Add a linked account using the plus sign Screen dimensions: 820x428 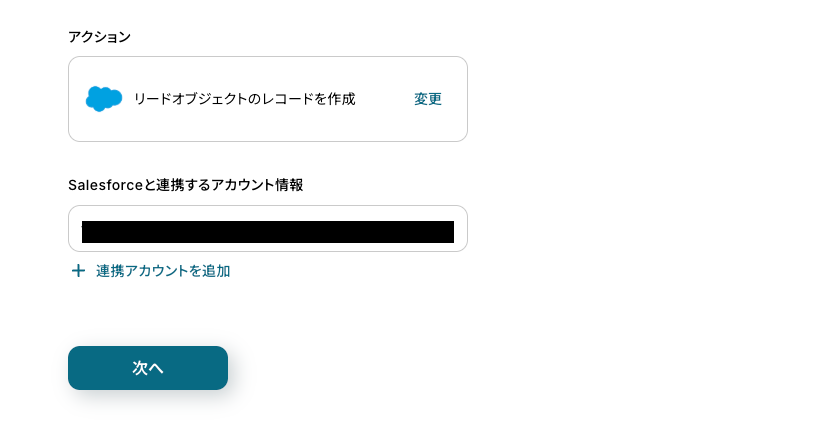click(78, 271)
